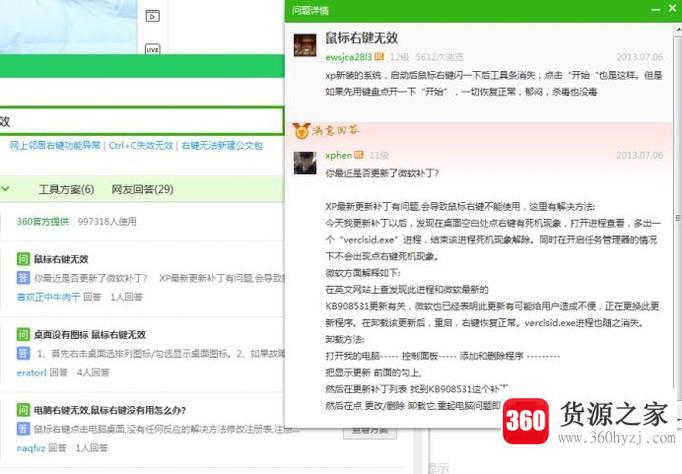Screen dimensions: 682x474
Task: Click the 满意回答 medal icon
Action: [301, 130]
